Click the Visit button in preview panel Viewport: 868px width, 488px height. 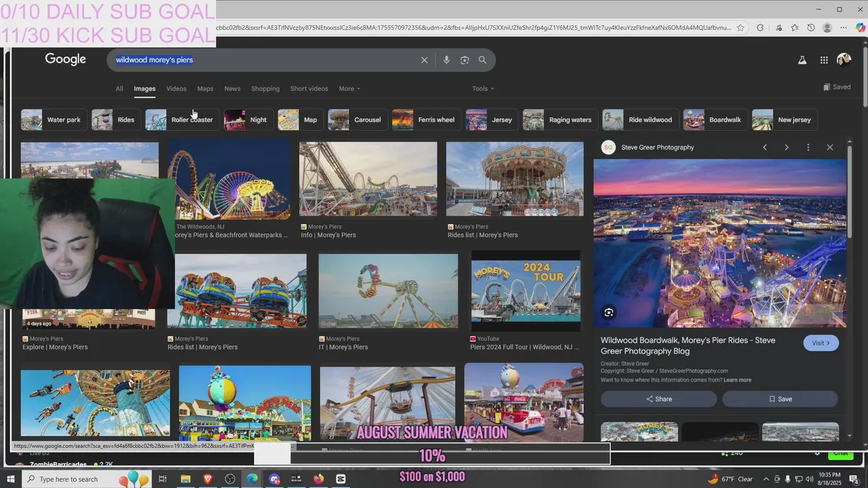click(821, 343)
